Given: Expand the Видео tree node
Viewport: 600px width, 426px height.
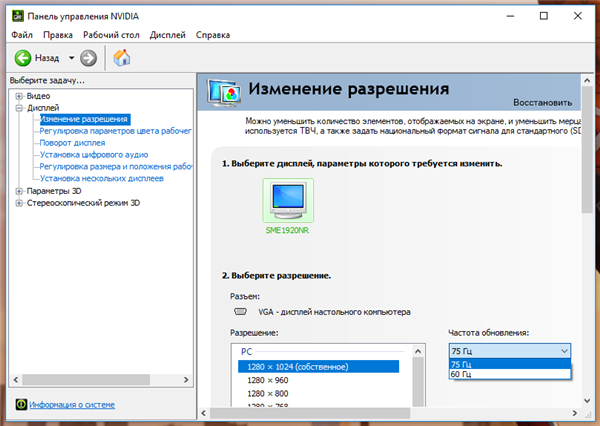Looking at the screenshot, I should 19,96.
